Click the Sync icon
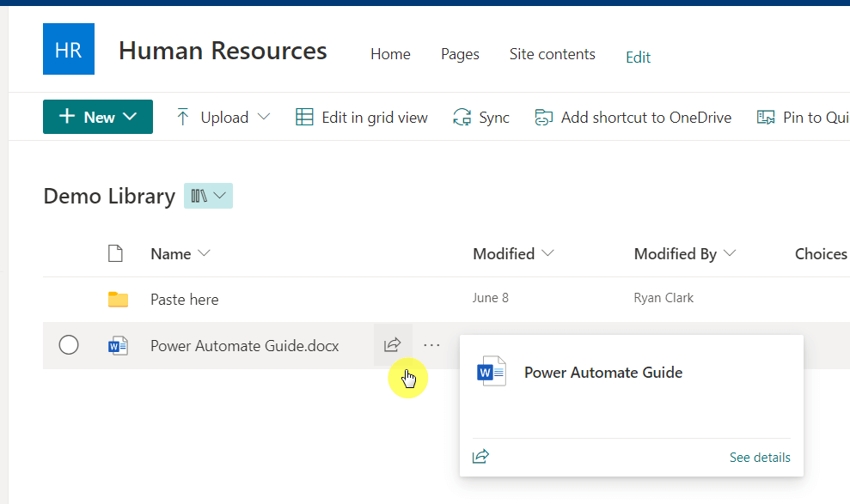 tap(462, 117)
